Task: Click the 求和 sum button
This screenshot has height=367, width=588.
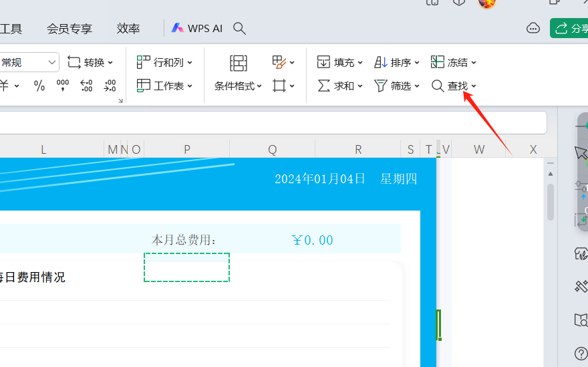Action: click(335, 86)
